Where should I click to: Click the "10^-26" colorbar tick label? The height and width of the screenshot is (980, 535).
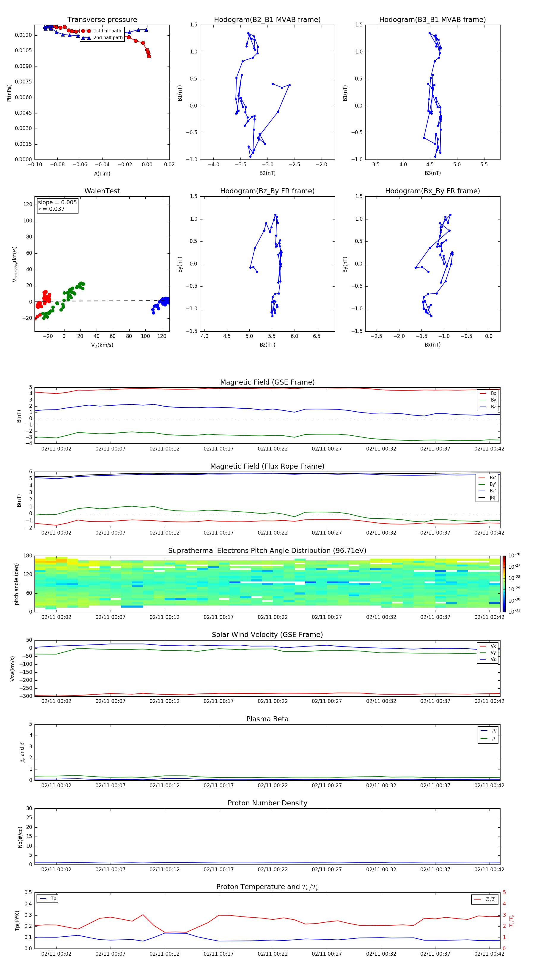coord(514,555)
